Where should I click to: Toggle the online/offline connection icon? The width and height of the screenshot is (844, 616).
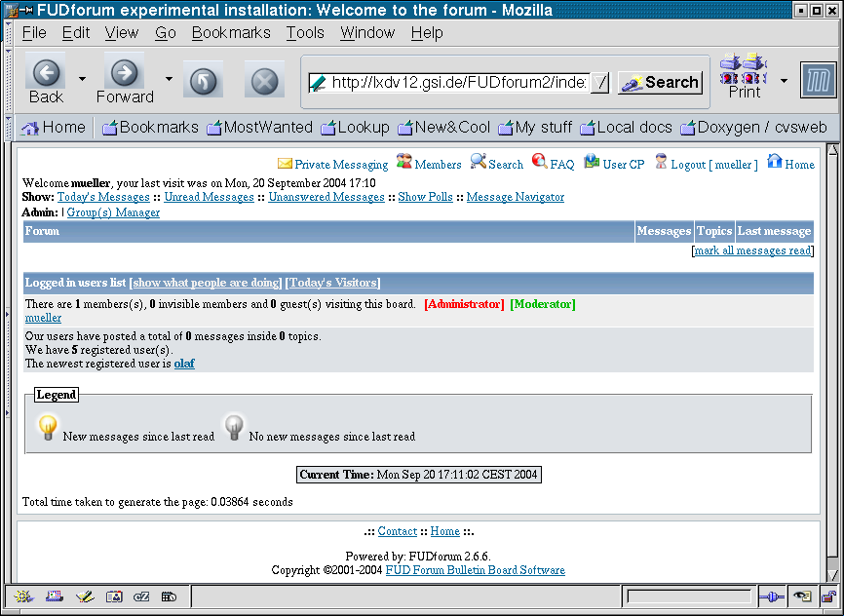771,596
